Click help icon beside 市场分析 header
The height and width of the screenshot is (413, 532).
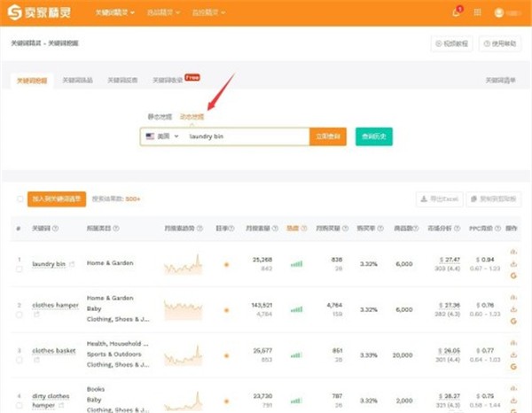pyautogui.click(x=457, y=228)
